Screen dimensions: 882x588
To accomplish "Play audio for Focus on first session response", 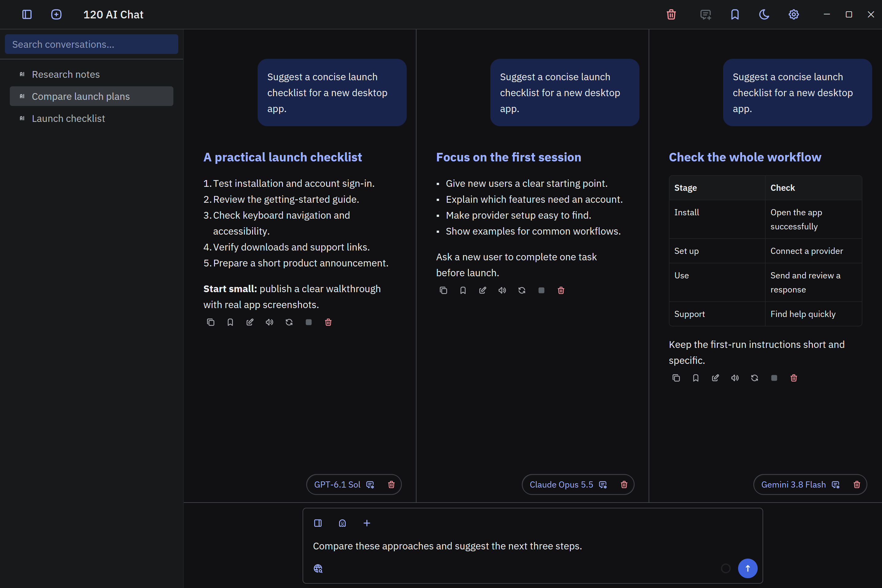I will 502,290.
